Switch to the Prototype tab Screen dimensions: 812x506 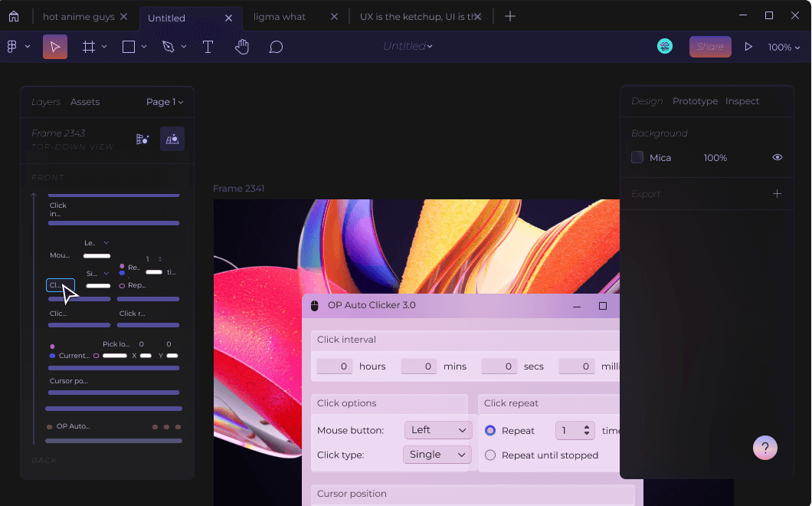[695, 101]
